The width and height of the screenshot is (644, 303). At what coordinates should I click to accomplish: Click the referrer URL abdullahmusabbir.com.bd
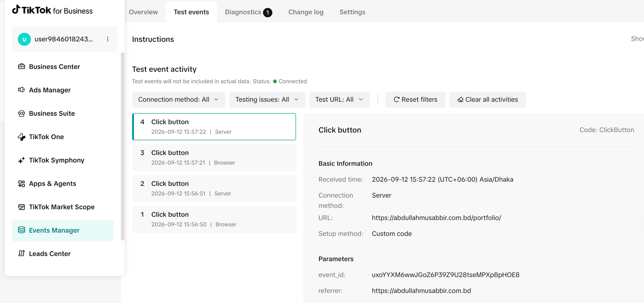pos(421,291)
